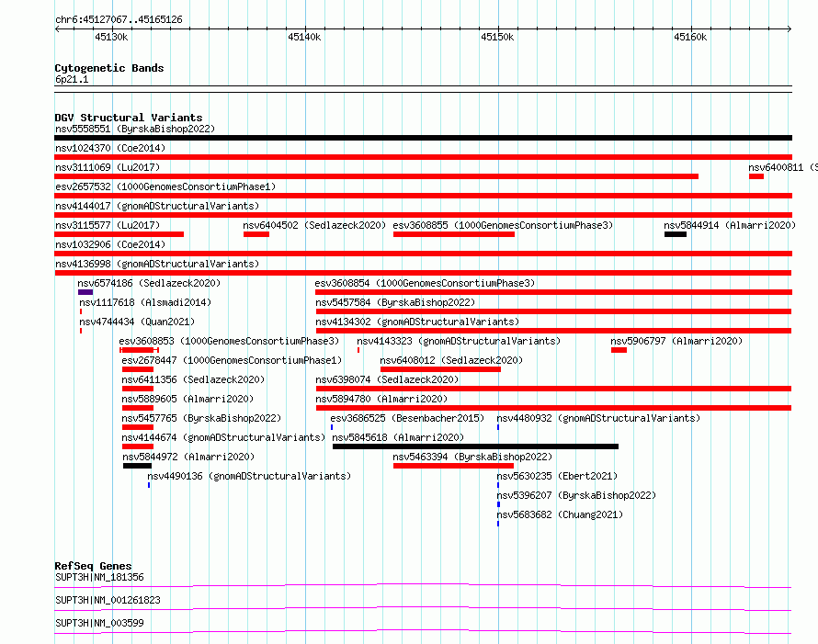Select nsv3115577 (Lu2017) variant label
This screenshot has width=818, height=644.
108,225
